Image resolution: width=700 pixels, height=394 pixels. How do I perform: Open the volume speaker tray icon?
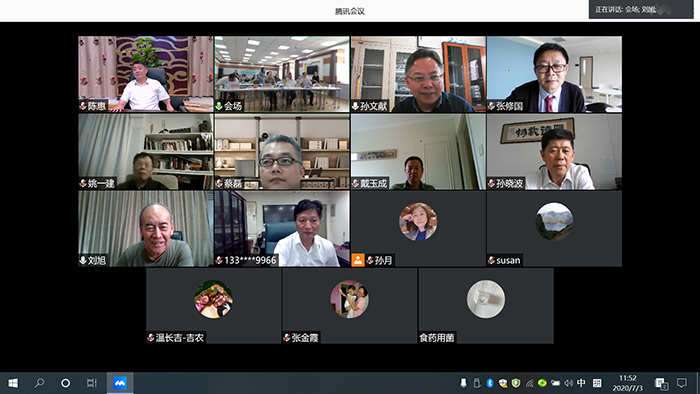568,383
